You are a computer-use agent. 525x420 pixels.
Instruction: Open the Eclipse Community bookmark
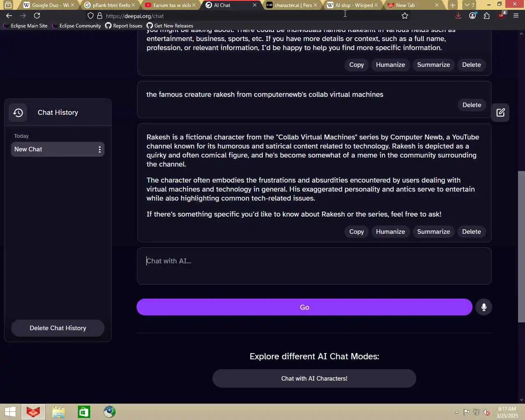(77, 25)
